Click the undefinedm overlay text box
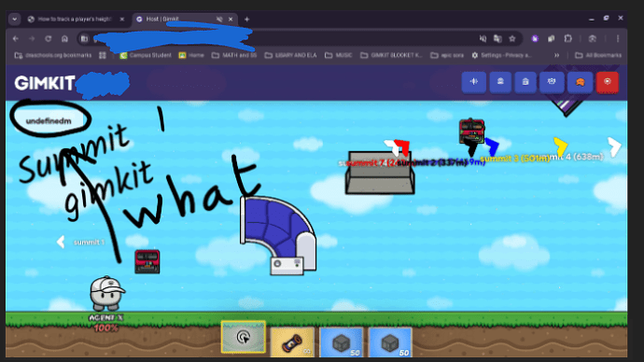This screenshot has width=644, height=362. (49, 121)
